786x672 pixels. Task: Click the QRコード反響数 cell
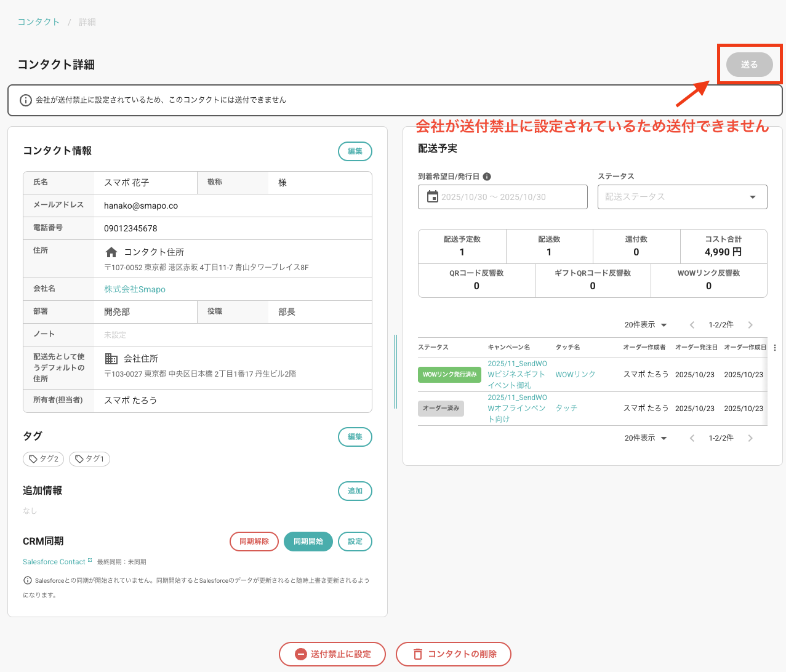476,281
